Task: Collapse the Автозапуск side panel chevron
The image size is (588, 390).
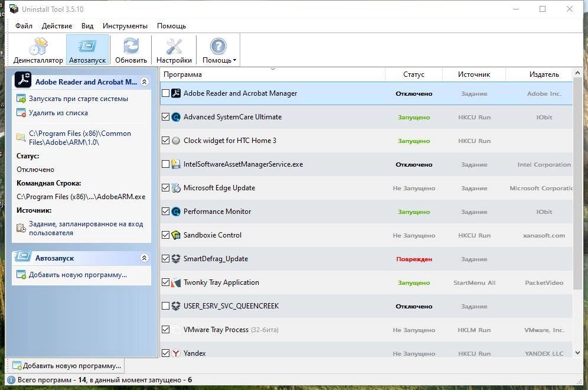Action: coord(145,258)
